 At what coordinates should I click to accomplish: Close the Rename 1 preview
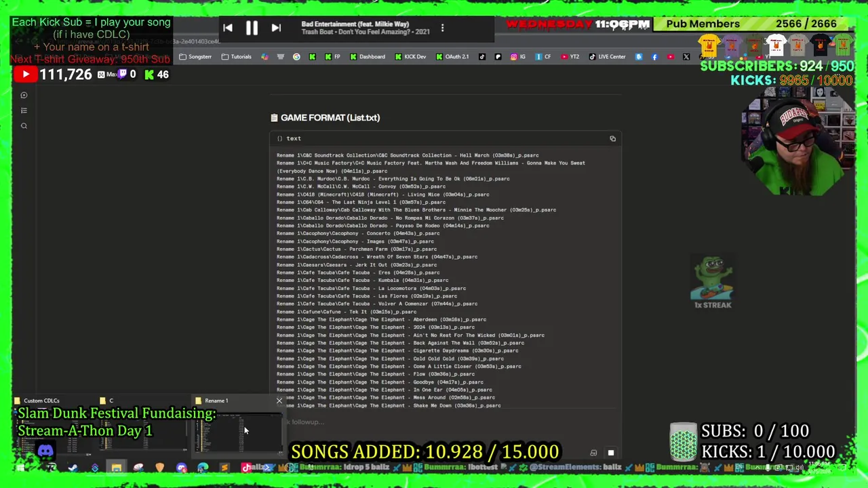[x=279, y=401]
